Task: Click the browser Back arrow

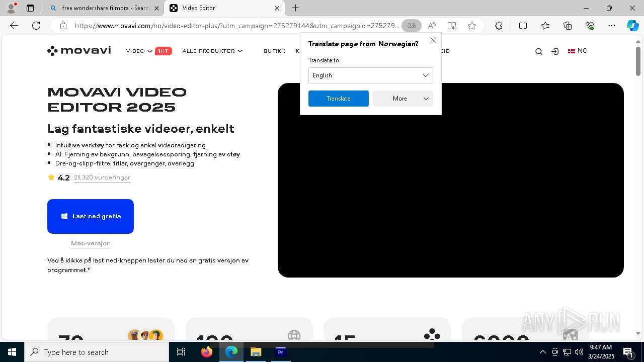Action: tap(14, 26)
